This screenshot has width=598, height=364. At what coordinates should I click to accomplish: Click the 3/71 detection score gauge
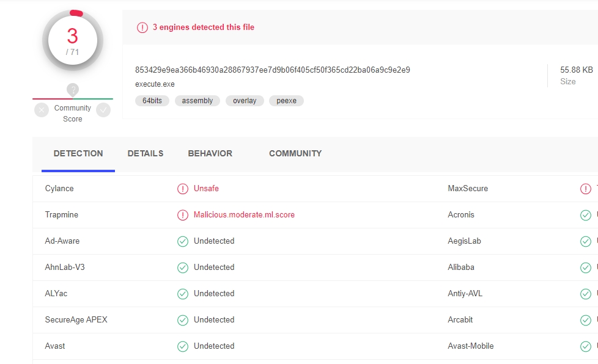pyautogui.click(x=73, y=41)
